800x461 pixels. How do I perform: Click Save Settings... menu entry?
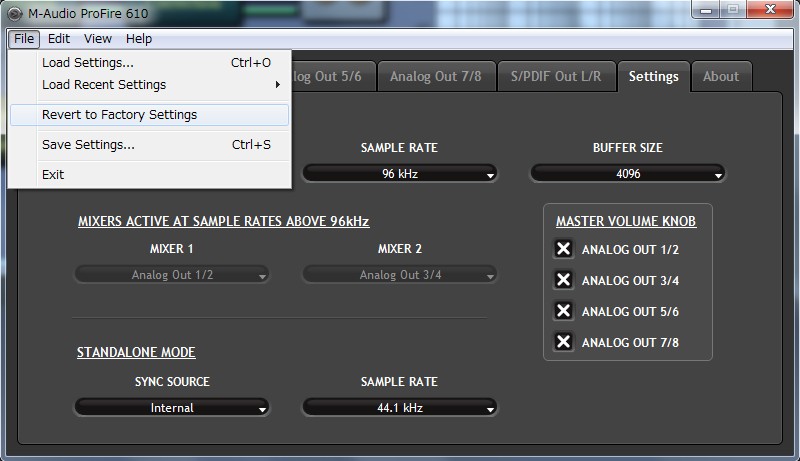tap(88, 145)
